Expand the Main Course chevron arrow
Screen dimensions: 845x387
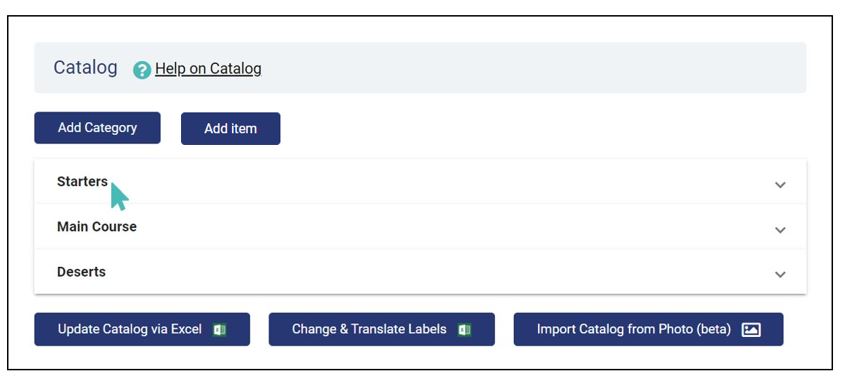(x=780, y=230)
